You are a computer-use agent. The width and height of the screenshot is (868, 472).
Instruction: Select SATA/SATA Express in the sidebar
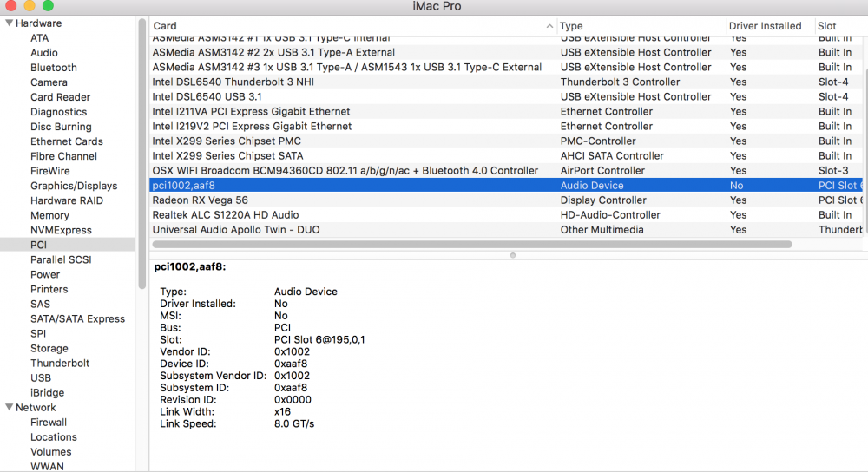(77, 318)
